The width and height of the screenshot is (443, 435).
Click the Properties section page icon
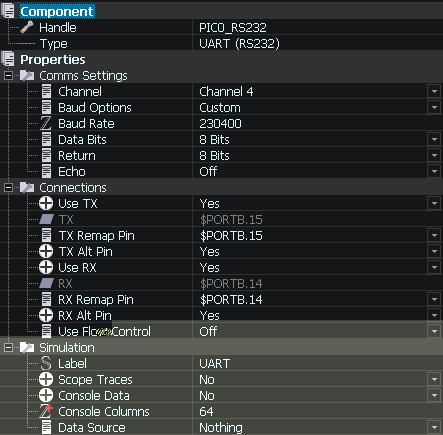8,59
